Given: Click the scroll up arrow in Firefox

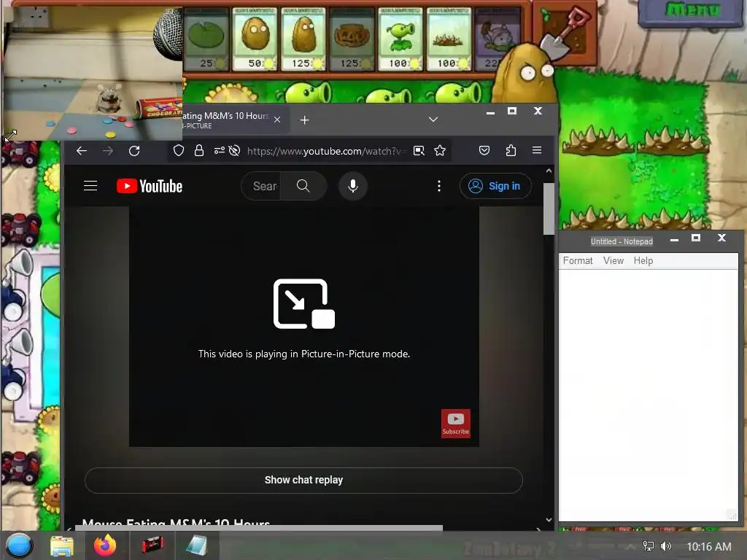Looking at the screenshot, I should click(549, 171).
